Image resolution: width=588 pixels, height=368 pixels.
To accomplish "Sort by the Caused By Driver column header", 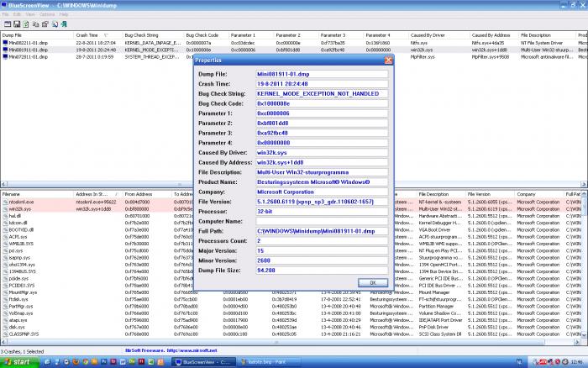I will (x=438, y=35).
